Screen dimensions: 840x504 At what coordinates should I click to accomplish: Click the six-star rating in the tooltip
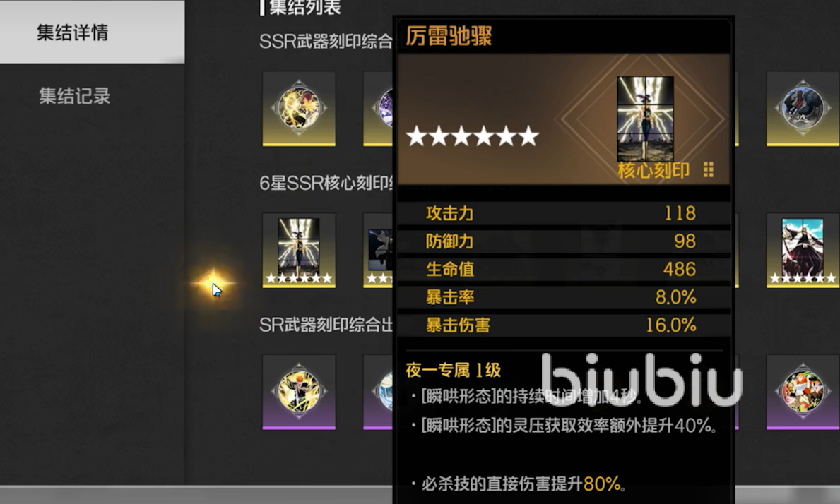[473, 136]
